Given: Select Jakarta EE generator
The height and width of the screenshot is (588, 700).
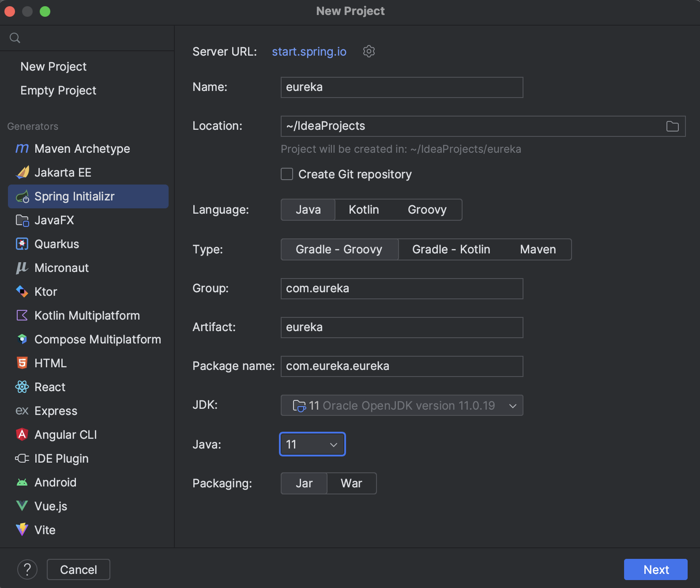Looking at the screenshot, I should tap(88, 173).
